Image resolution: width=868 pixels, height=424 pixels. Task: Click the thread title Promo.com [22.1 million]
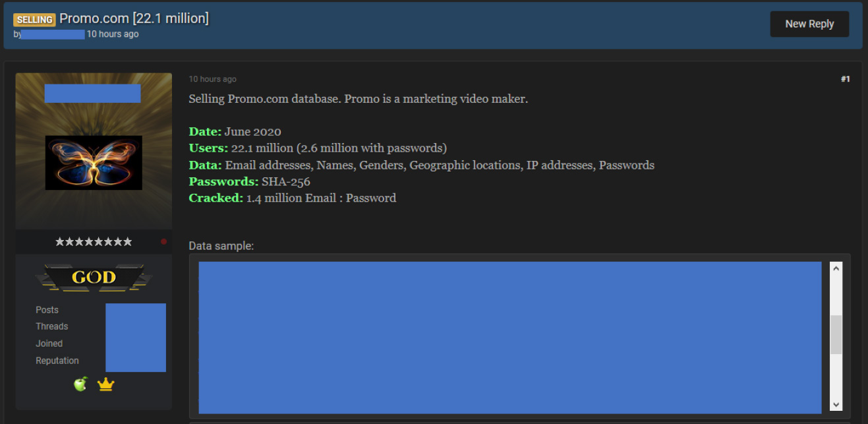(x=134, y=18)
